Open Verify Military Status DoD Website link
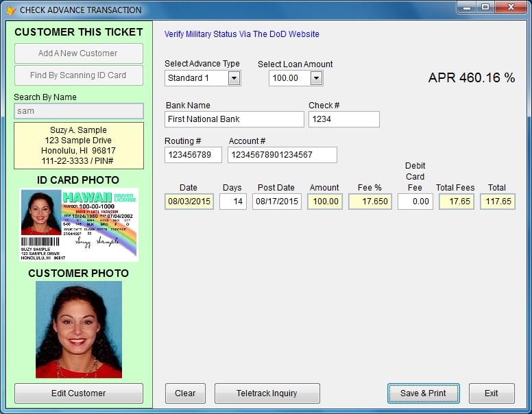Image resolution: width=532 pixels, height=414 pixels. click(241, 34)
